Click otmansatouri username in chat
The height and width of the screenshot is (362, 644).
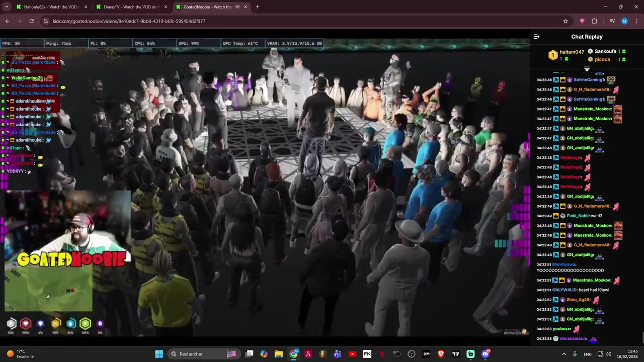[x=573, y=339]
